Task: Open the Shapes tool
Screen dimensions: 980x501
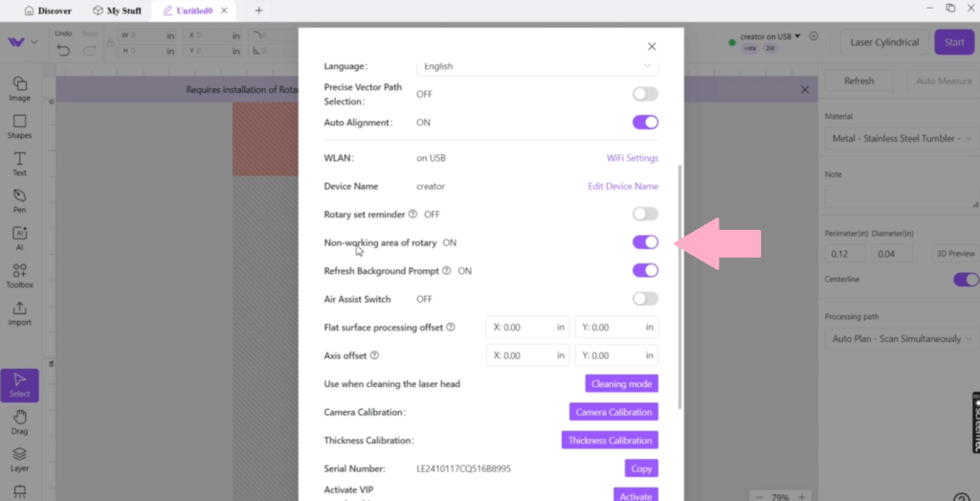Action: coord(19,125)
